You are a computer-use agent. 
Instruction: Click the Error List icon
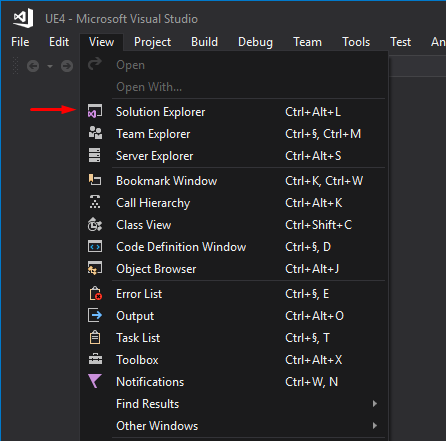pyautogui.click(x=95, y=293)
